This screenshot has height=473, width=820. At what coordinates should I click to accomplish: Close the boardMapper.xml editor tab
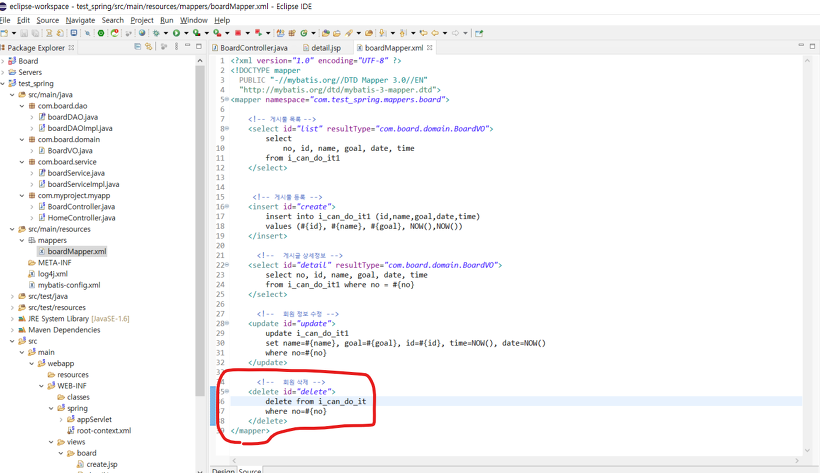(x=429, y=48)
